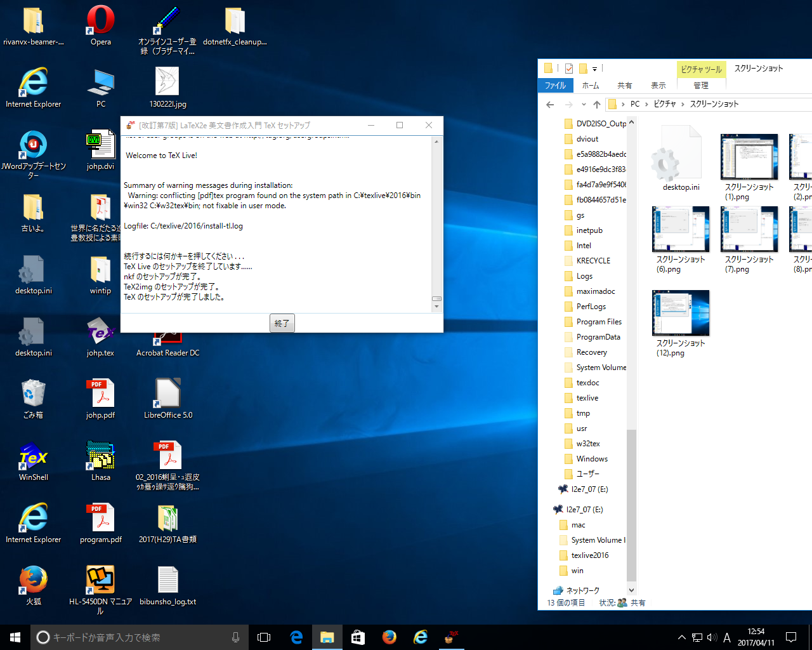Select スクリーンショット (1).png thumbnail
Viewport: 812px width, 650px height.
click(749, 168)
